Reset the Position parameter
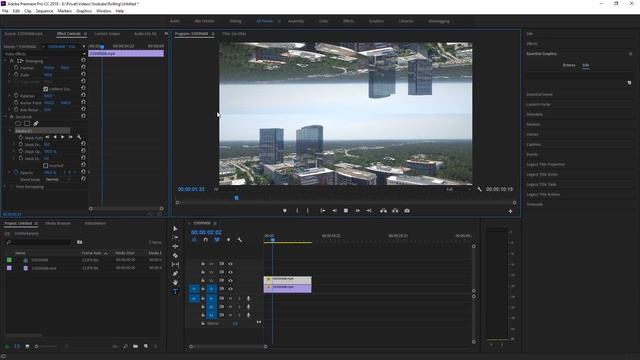This screenshot has height=360, width=640. tap(83, 67)
